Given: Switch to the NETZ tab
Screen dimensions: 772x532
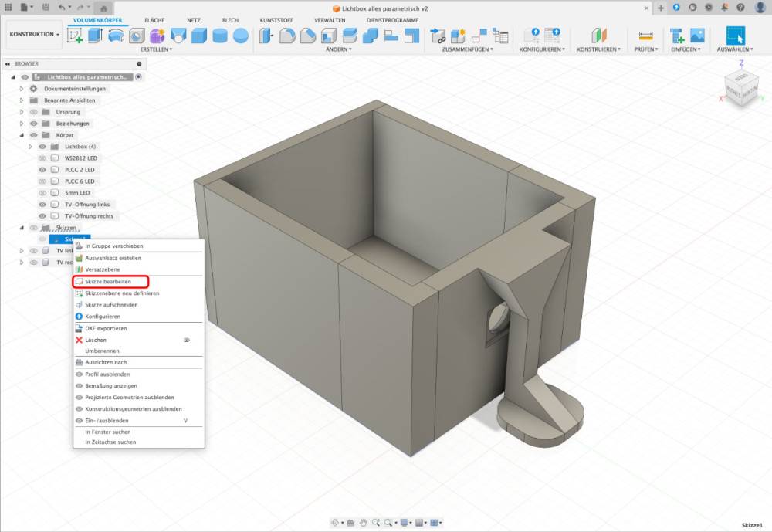Looking at the screenshot, I should point(194,20).
